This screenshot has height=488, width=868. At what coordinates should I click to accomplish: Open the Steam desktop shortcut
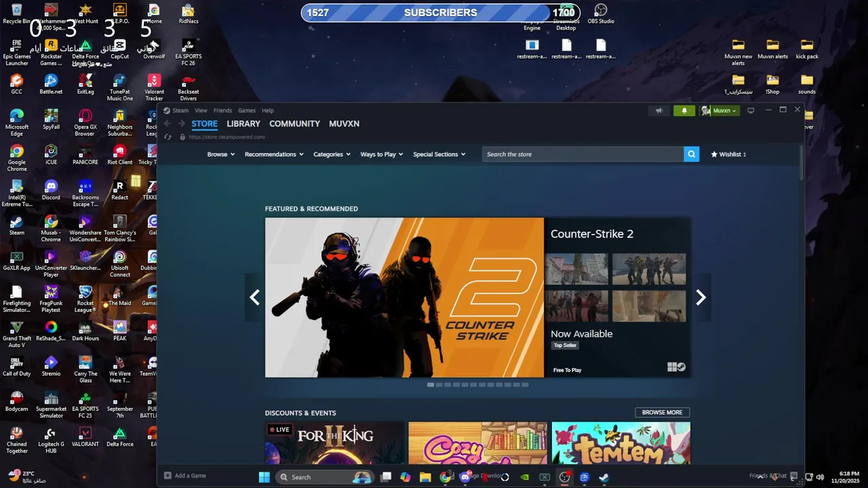pos(17,225)
